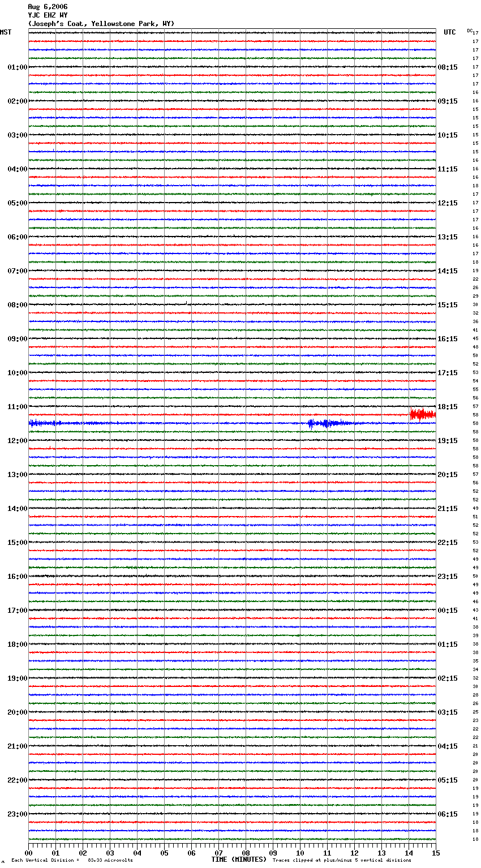
Task: Select the 16:00 MST time label
Action: pyautogui.click(x=18, y=577)
